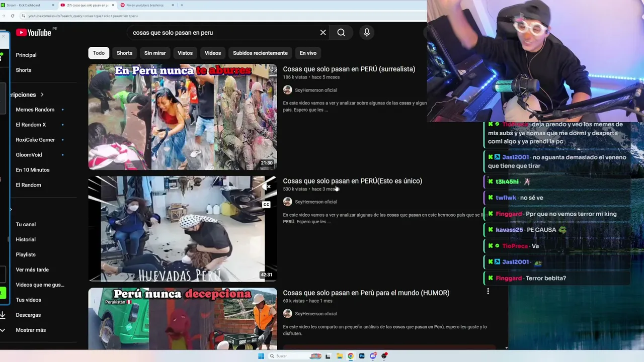The width and height of the screenshot is (644, 362).
Task: Close the Pinterest youtubers brasileiros tab
Action: tap(173, 5)
